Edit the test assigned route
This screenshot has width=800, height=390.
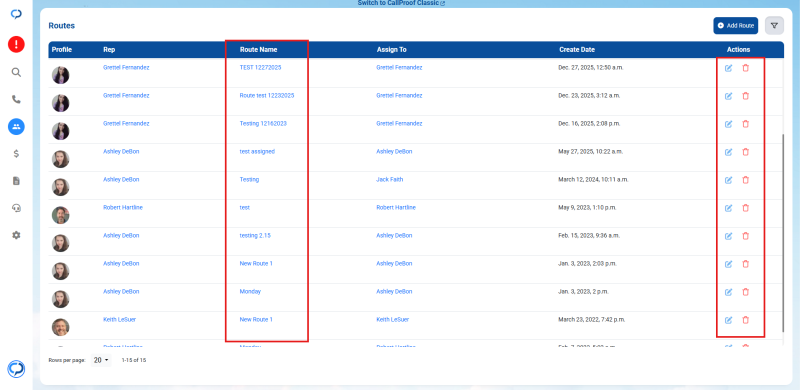(729, 152)
